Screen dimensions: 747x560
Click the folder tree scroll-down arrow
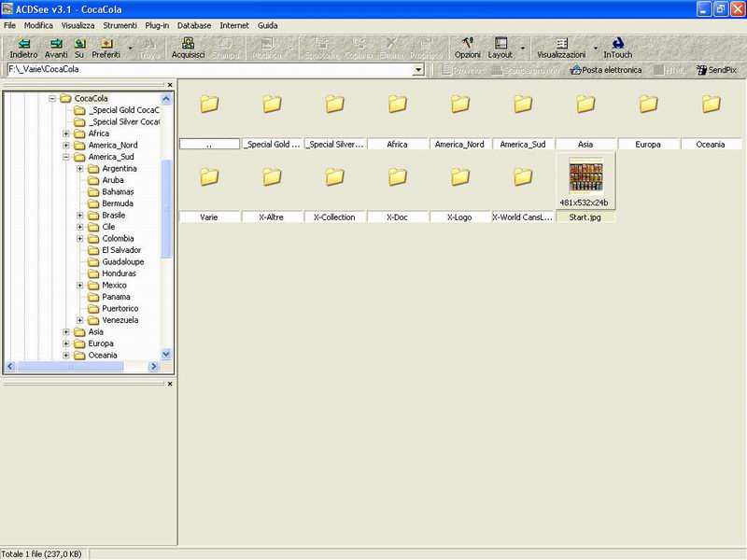(166, 355)
